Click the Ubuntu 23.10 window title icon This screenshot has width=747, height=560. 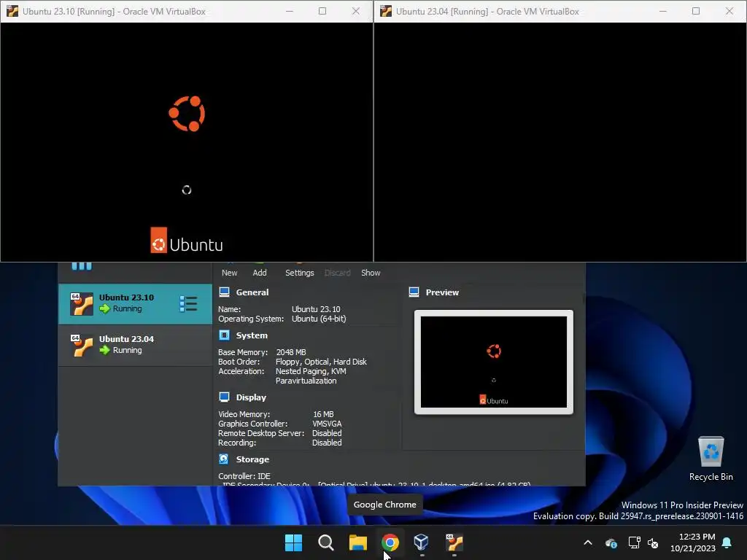tap(12, 11)
